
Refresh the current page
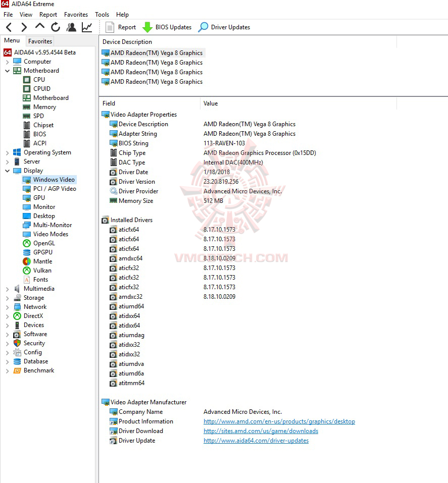56,27
